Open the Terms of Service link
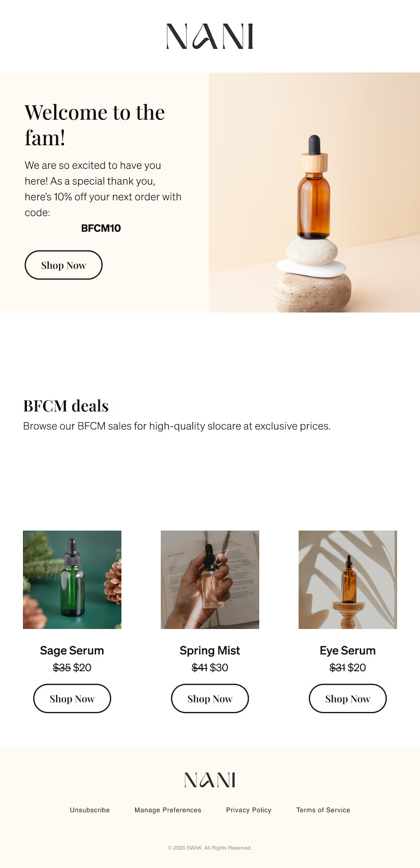 323,810
